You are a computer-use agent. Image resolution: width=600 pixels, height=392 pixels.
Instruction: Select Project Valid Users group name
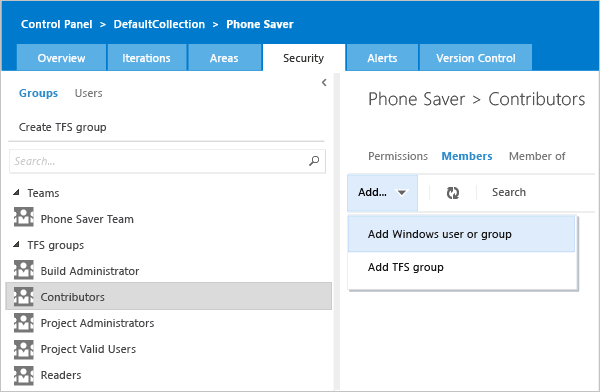coord(88,349)
